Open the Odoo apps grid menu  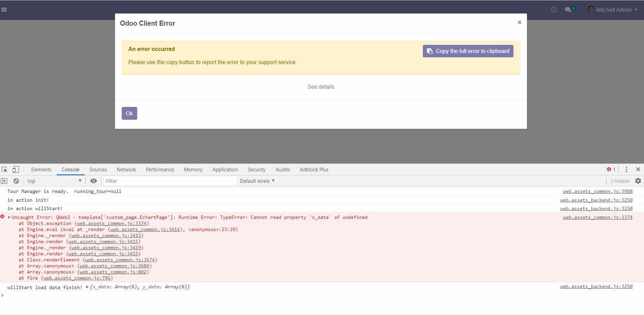click(x=4, y=10)
